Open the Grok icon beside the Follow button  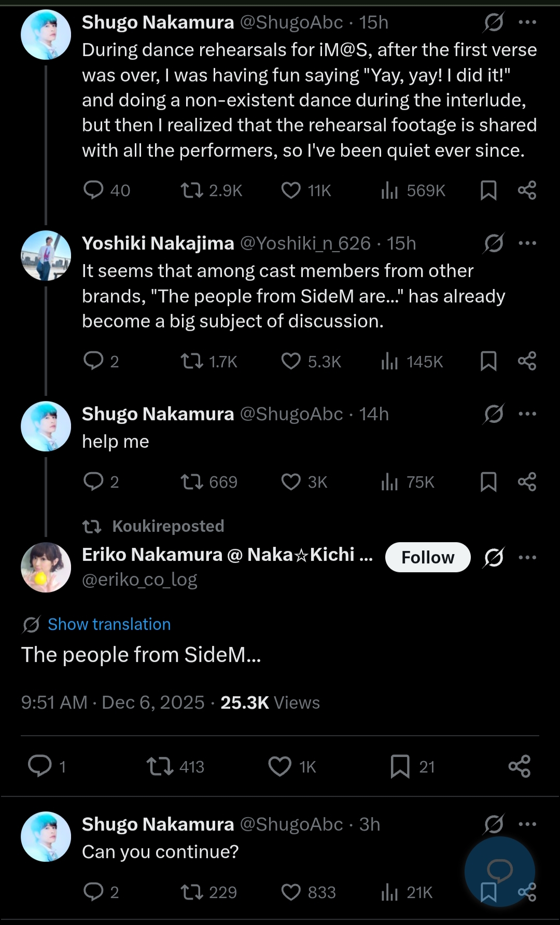pos(494,557)
